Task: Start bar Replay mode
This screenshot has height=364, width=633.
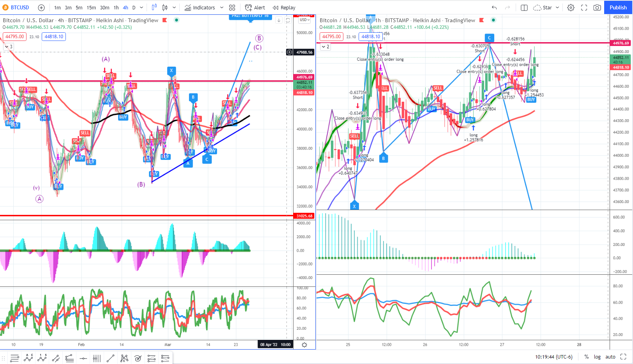Action: (284, 7)
